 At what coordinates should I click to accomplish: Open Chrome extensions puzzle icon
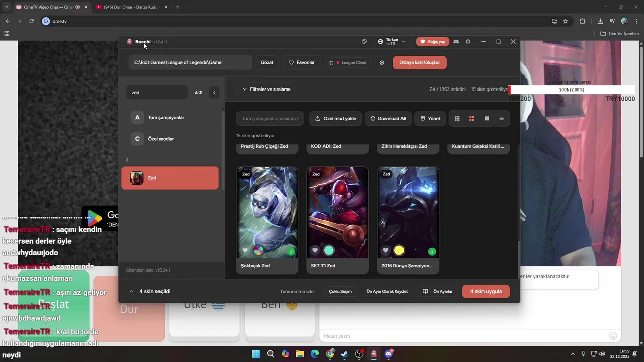point(583,21)
